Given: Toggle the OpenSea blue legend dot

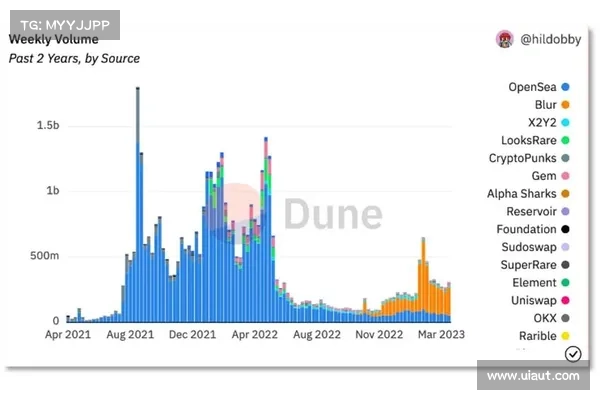Looking at the screenshot, I should pos(565,87).
